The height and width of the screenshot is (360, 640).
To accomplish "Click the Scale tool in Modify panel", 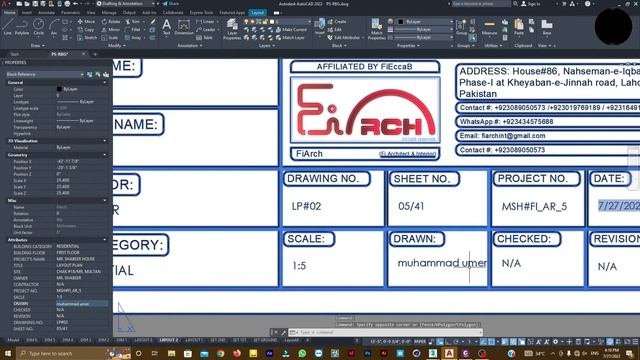I will (110, 37).
